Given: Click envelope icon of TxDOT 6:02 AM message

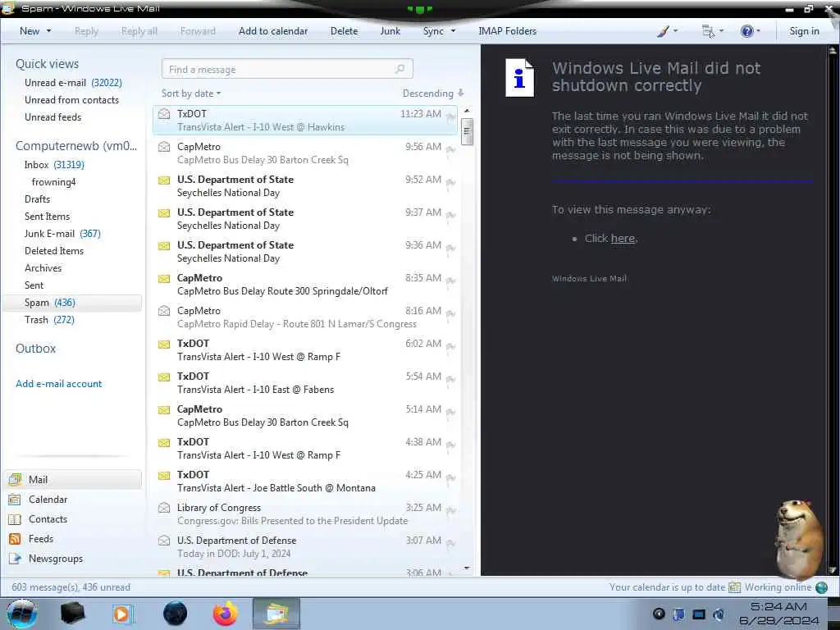Looking at the screenshot, I should click(164, 345).
